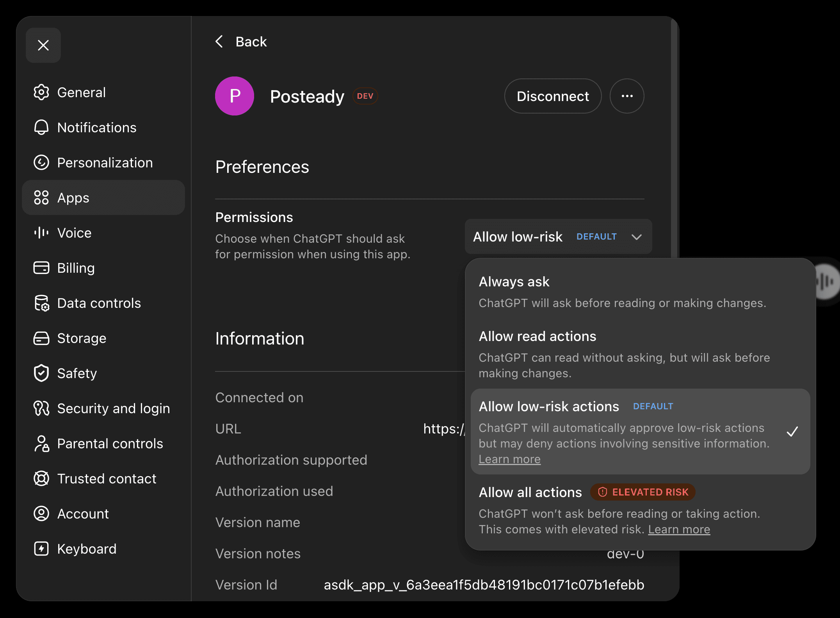The width and height of the screenshot is (840, 618).
Task: Click the Version name label
Action: click(258, 522)
